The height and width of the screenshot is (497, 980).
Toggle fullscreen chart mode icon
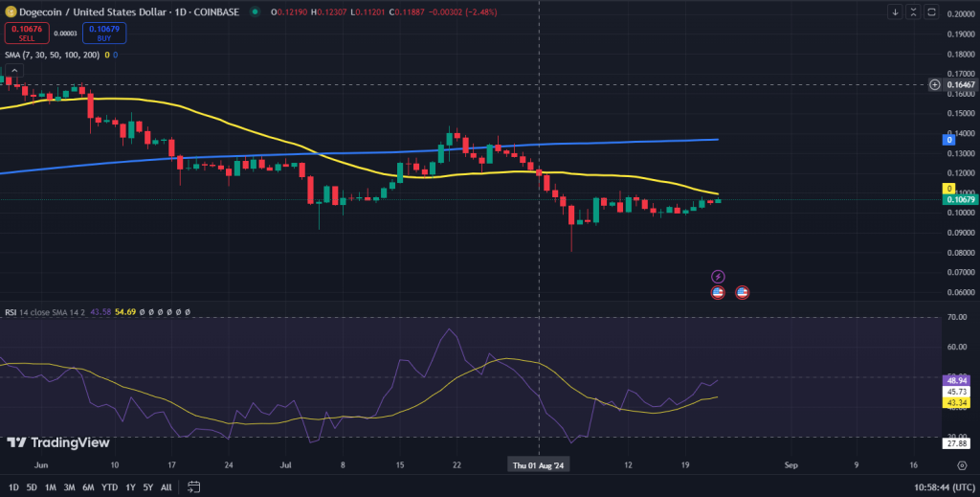[931, 11]
